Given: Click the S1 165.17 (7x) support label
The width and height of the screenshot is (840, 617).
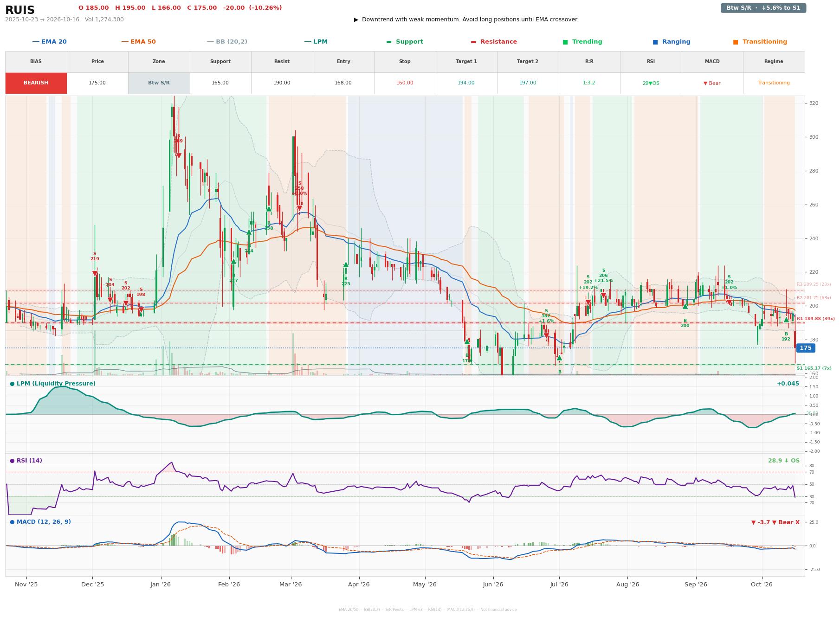Looking at the screenshot, I should tap(814, 368).
